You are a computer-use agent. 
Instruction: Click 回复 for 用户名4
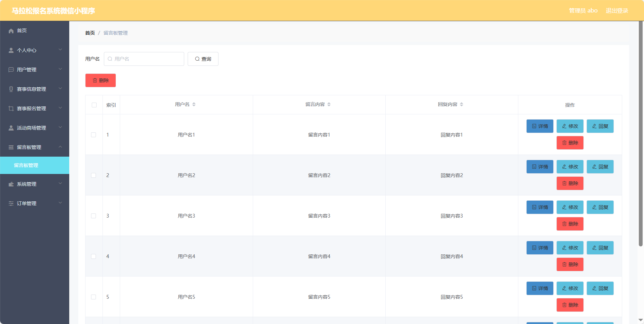click(600, 248)
